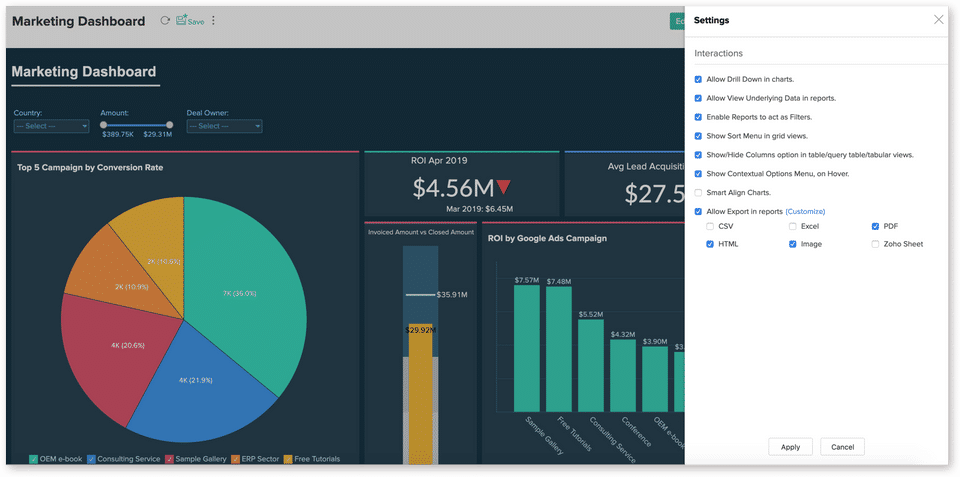Toggle the ERP Sector legend icon
960x477 pixels.
point(236,459)
